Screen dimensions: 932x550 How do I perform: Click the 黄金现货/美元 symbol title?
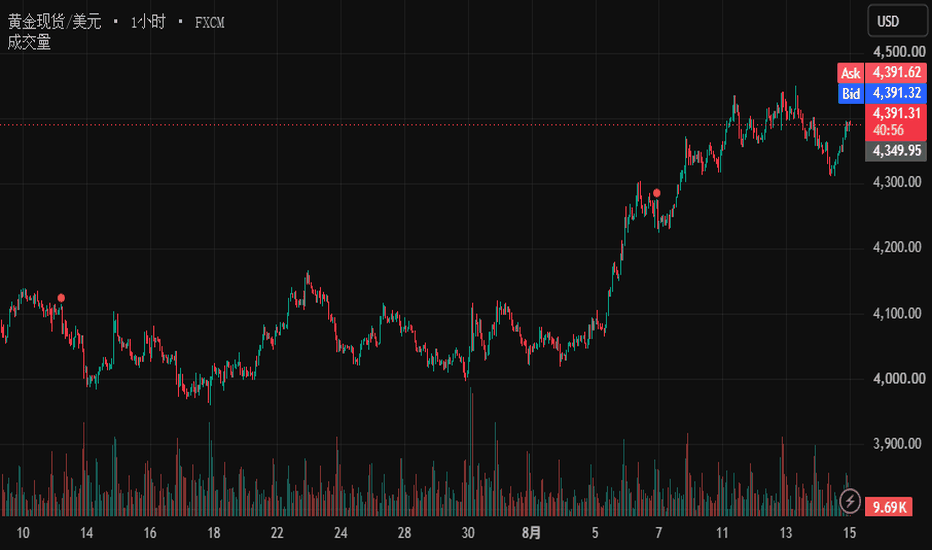coord(54,22)
